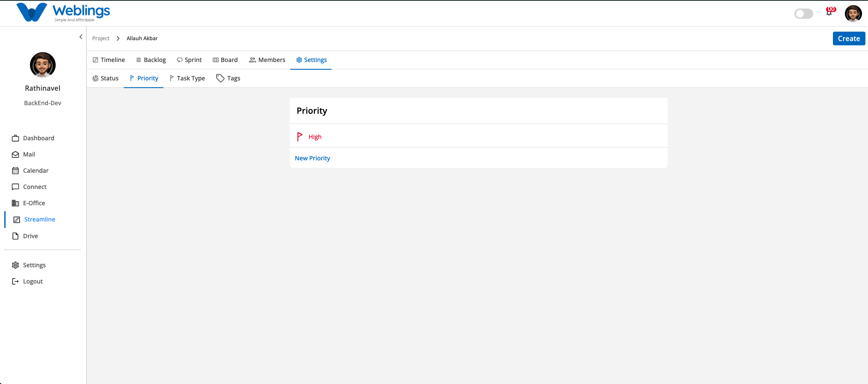The width and height of the screenshot is (868, 384).
Task: Open E-Office from the sidebar
Action: point(28,203)
